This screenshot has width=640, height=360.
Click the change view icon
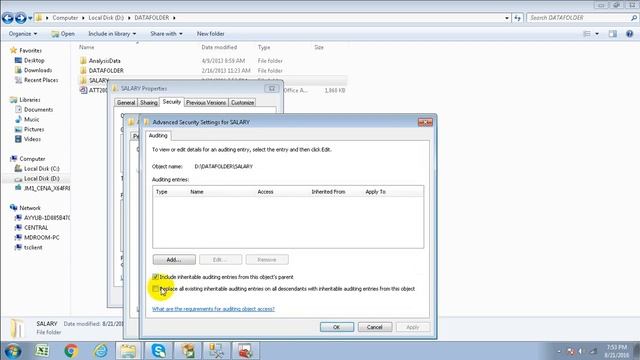[587, 34]
